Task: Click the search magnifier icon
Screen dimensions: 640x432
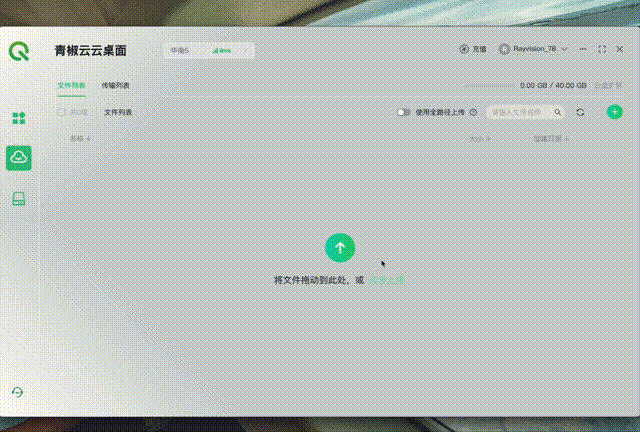Action: (558, 112)
